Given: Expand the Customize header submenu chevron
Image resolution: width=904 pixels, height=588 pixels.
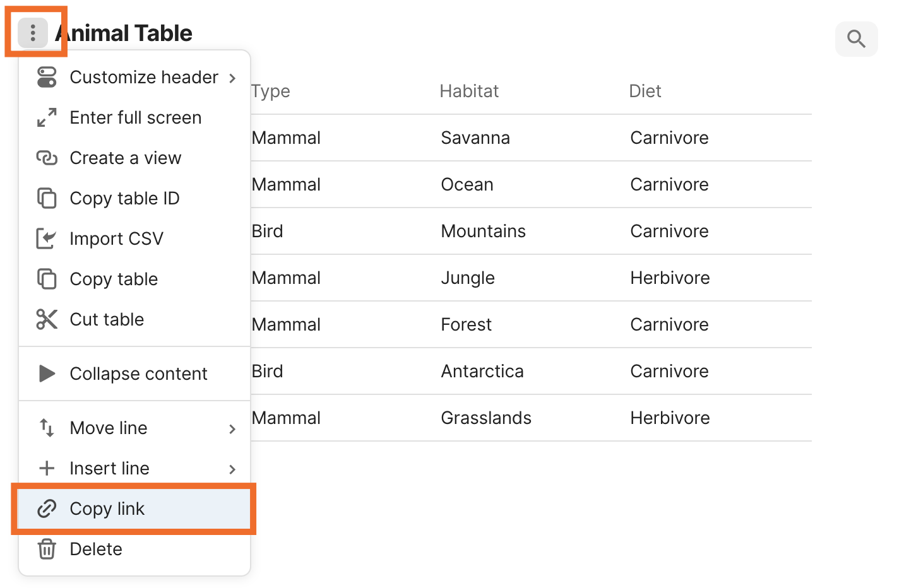Looking at the screenshot, I should 232,78.
